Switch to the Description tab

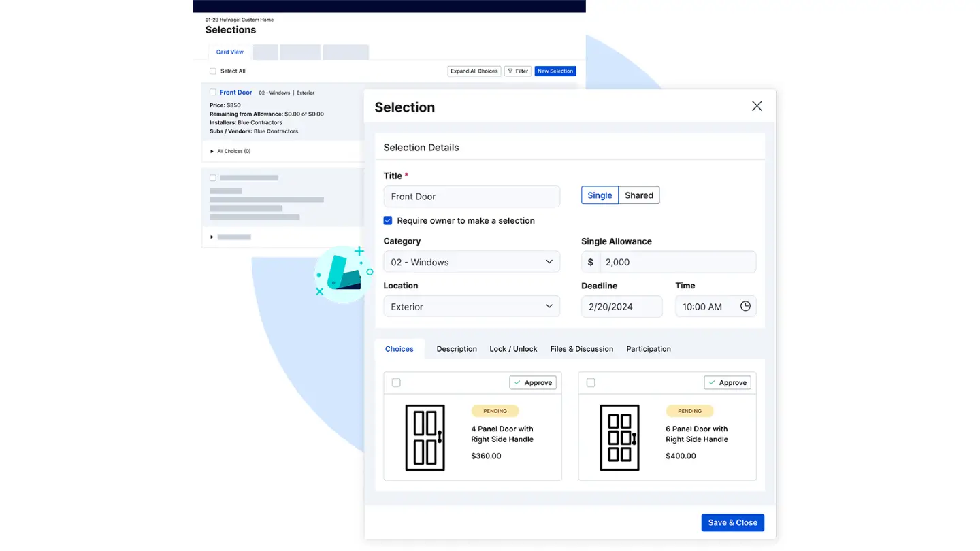coord(457,349)
